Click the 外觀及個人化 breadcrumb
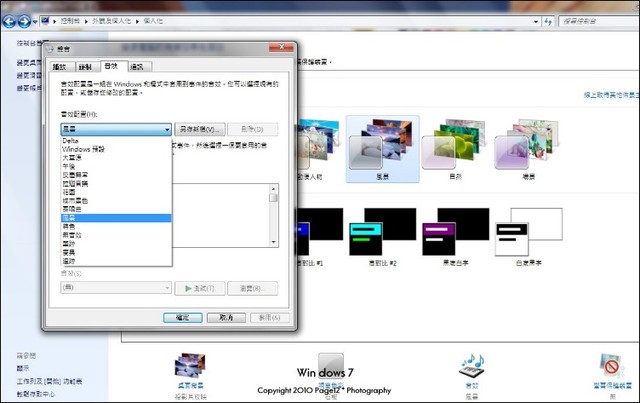Screen dimensions: 640x403 coord(111,21)
